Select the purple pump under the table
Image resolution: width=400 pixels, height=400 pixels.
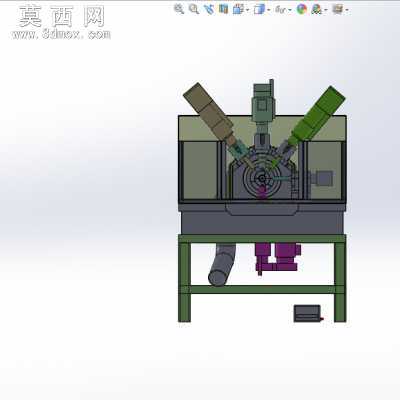278,257
